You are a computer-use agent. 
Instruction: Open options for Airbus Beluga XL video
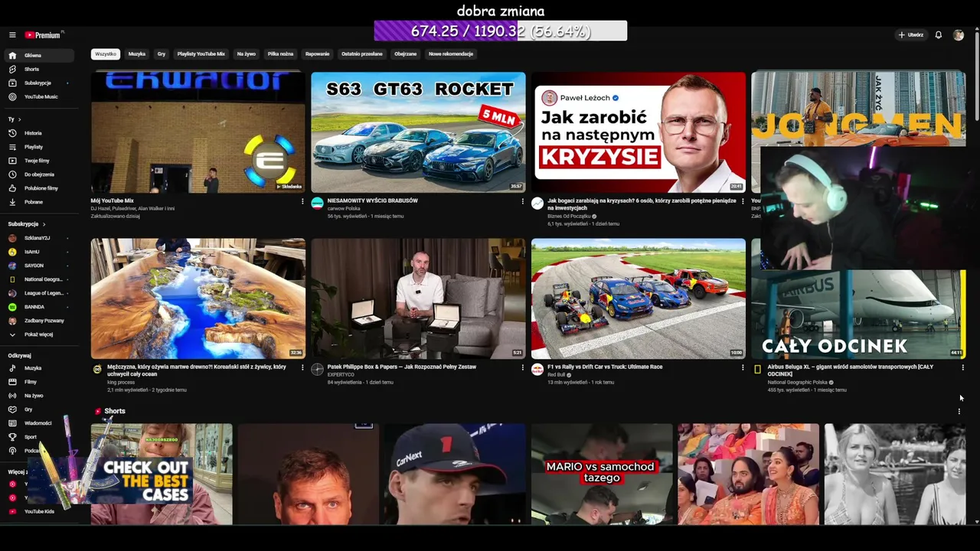(x=962, y=367)
